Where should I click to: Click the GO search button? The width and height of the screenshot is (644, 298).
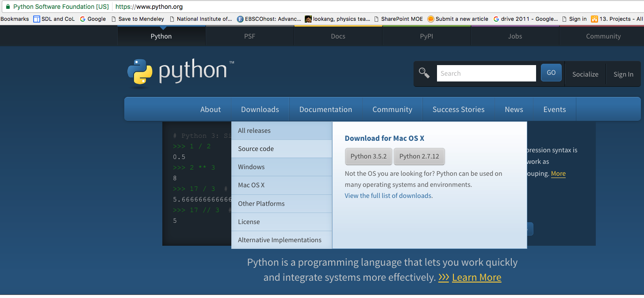551,73
